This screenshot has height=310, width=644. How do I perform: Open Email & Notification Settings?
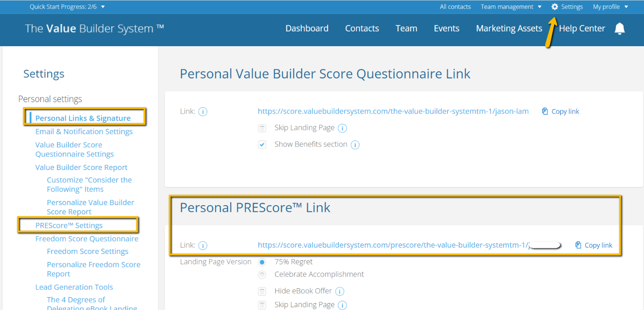pyautogui.click(x=84, y=132)
